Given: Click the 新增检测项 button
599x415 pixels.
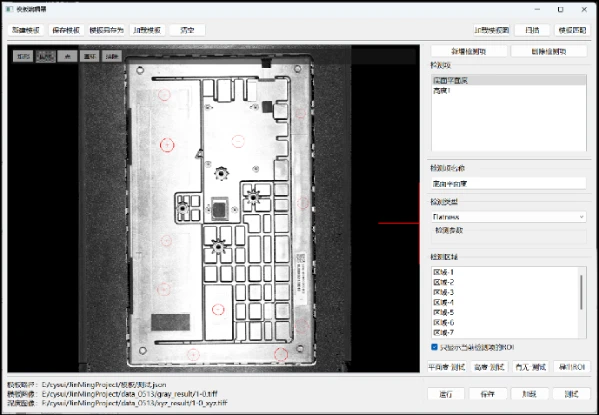Looking at the screenshot, I should pos(469,51).
